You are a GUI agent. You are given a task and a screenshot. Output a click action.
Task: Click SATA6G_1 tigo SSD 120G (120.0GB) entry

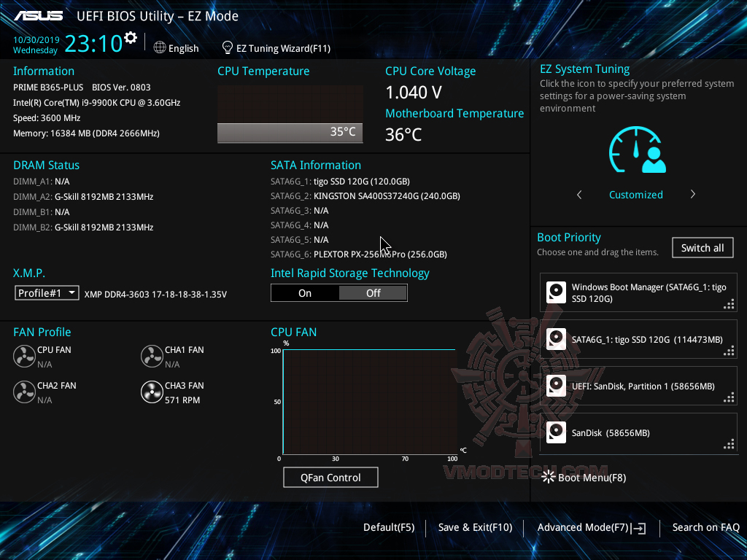click(x=340, y=182)
